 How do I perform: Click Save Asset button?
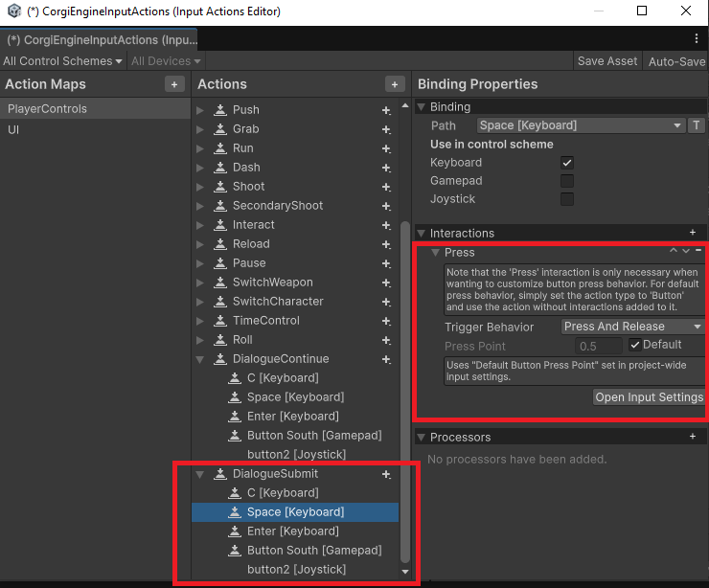point(607,61)
